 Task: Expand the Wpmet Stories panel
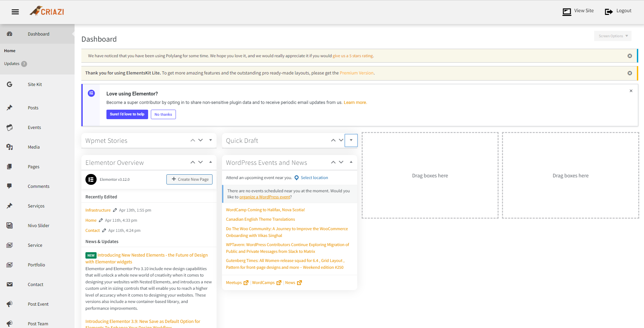click(x=210, y=140)
